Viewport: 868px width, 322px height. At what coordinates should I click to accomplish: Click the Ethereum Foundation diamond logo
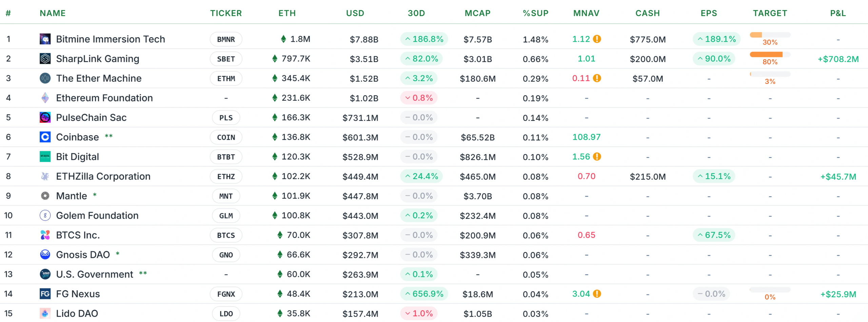tap(45, 98)
